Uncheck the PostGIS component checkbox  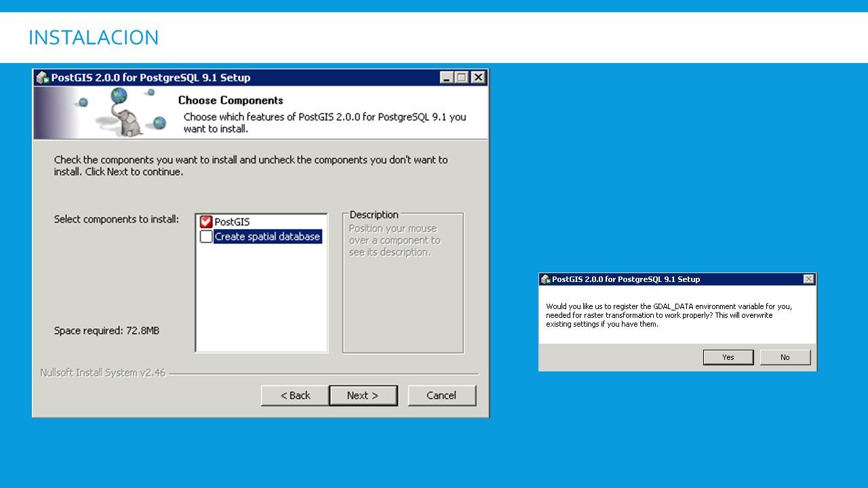coord(206,222)
